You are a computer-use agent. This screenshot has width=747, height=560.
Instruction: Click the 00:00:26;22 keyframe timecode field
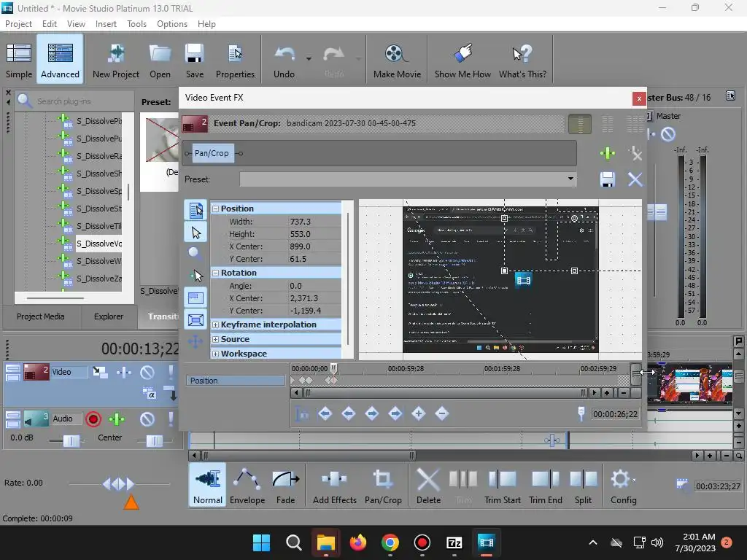[x=615, y=414]
